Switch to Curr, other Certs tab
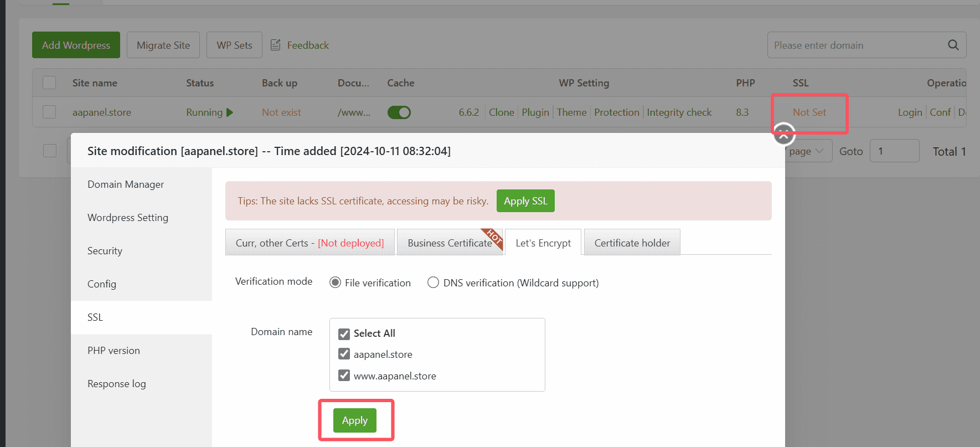The image size is (980, 447). pos(310,243)
